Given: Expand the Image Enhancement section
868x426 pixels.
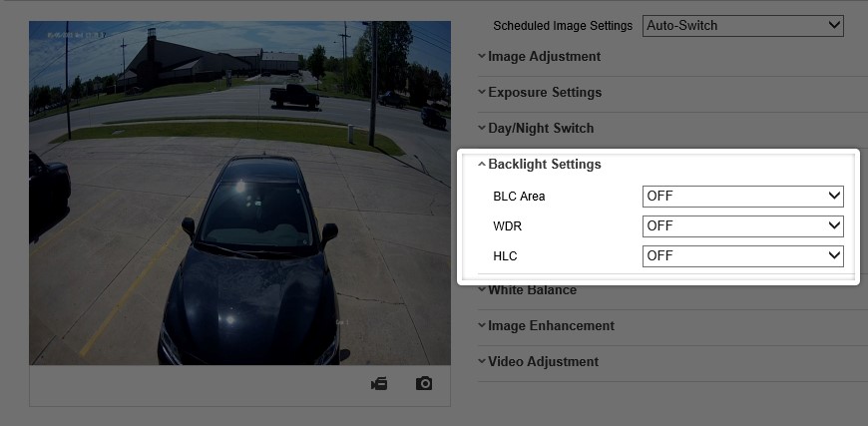Looking at the screenshot, I should tap(552, 326).
